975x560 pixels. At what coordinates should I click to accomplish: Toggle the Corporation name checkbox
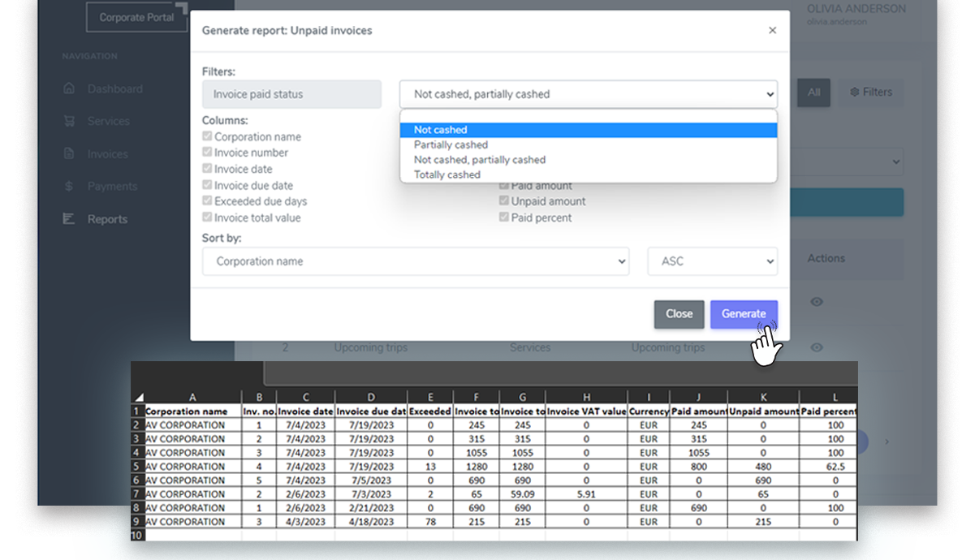(208, 137)
